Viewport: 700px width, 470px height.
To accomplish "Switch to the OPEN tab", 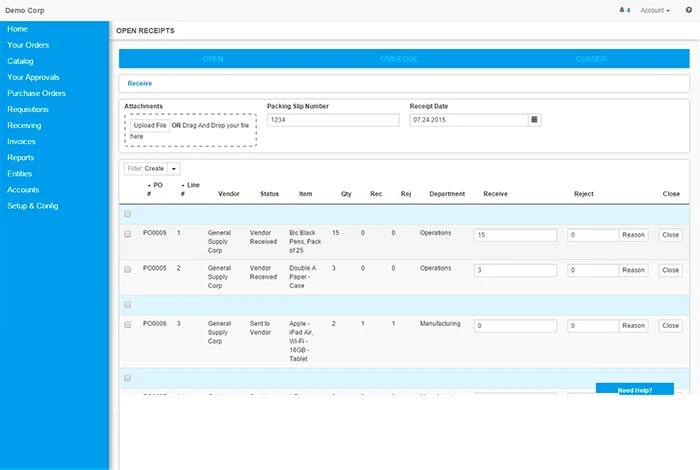I will (x=213, y=59).
